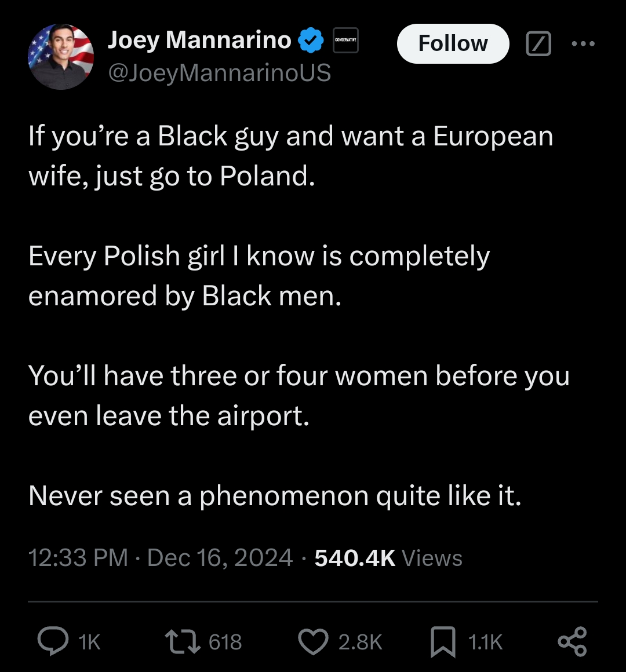Open Joey Mannarino's profile picture
This screenshot has height=672, width=626.
61,57
